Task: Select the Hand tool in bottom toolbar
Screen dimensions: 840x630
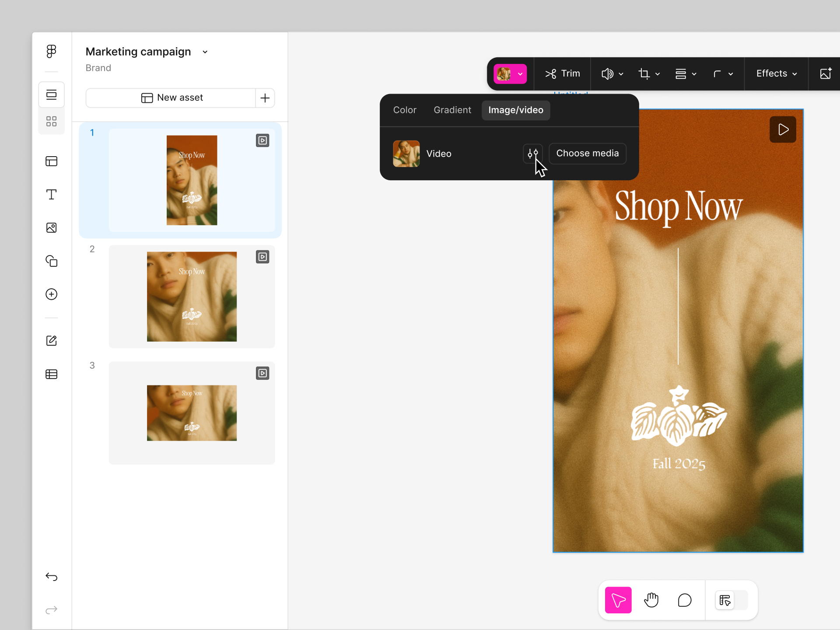Action: (651, 600)
